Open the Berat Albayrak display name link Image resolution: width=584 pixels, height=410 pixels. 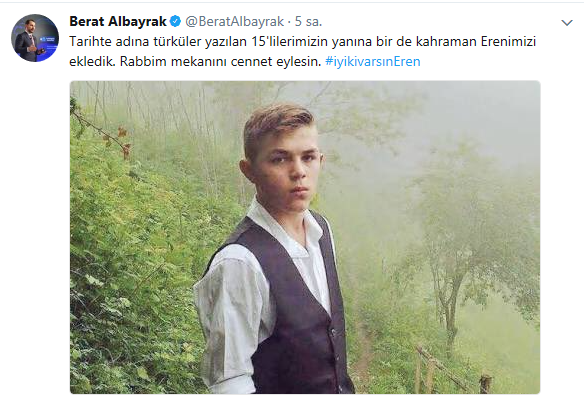(118, 22)
